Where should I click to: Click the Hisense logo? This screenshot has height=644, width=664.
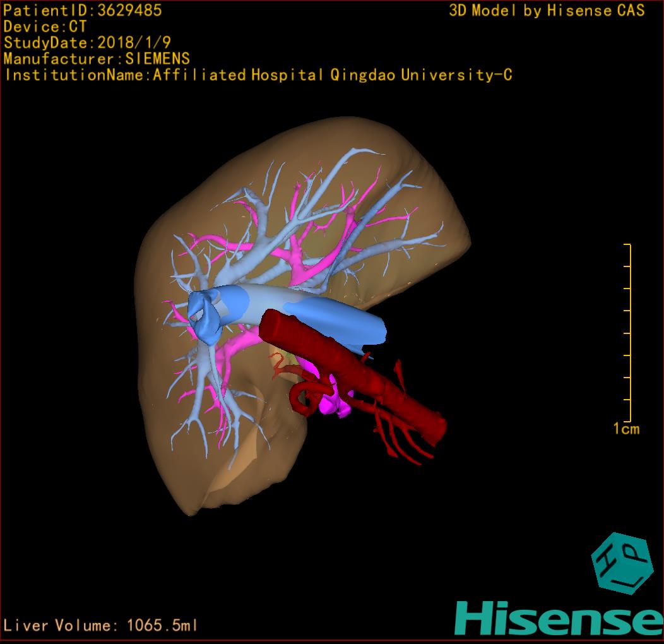(559, 619)
